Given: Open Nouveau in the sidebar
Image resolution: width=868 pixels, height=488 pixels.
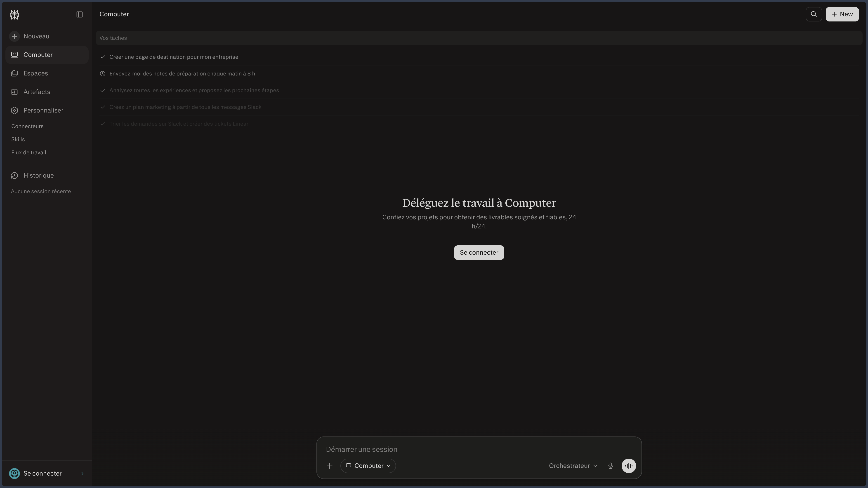Looking at the screenshot, I should pos(47,36).
